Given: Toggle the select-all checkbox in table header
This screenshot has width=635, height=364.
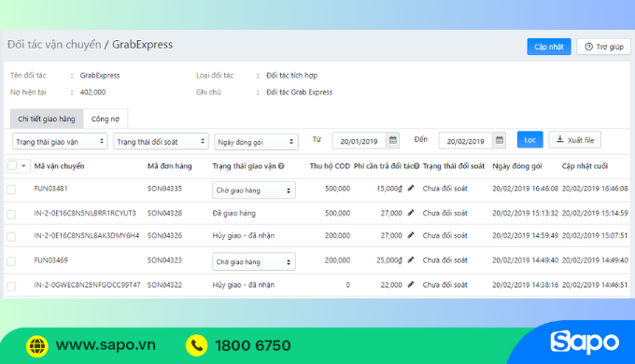Looking at the screenshot, I should click(x=12, y=165).
